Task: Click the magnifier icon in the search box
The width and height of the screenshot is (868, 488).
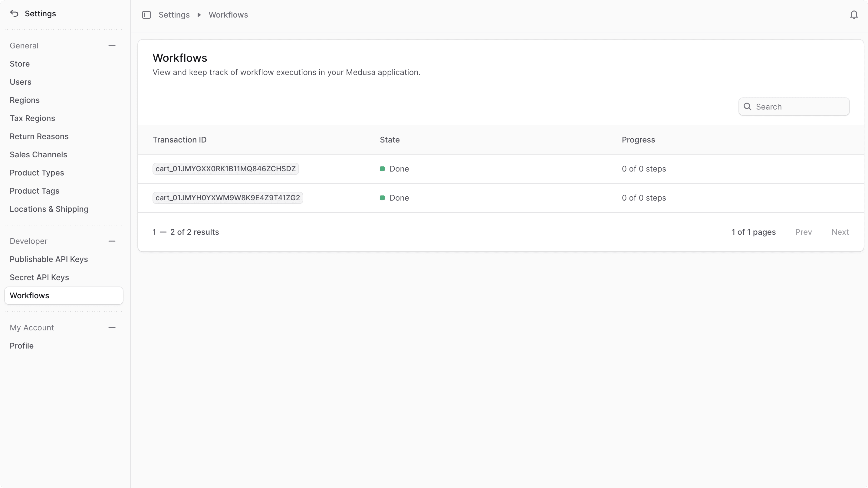Action: [x=748, y=107]
